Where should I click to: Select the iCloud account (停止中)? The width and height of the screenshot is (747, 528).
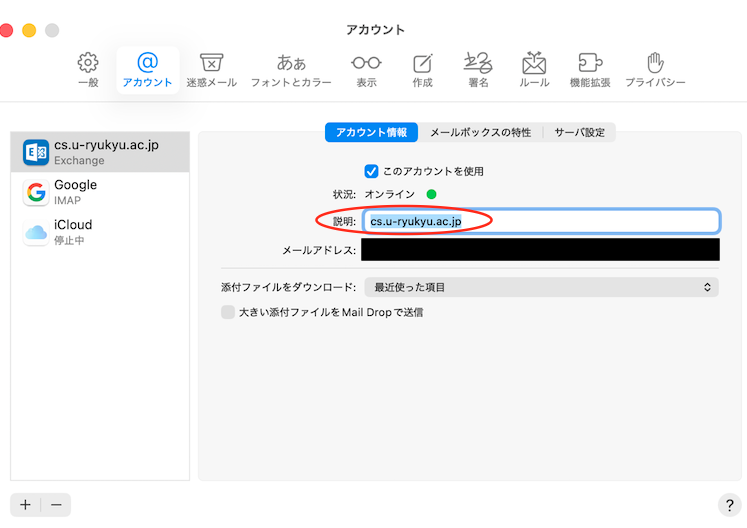point(100,232)
